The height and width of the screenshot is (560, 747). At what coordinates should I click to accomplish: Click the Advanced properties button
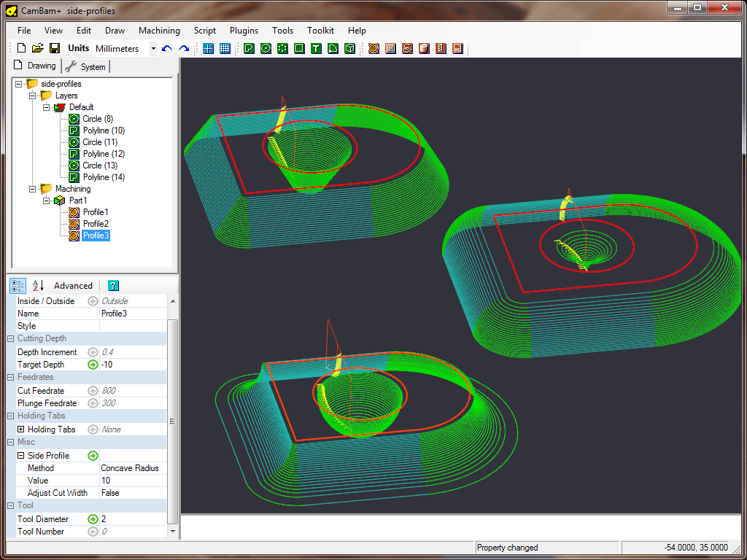73,285
